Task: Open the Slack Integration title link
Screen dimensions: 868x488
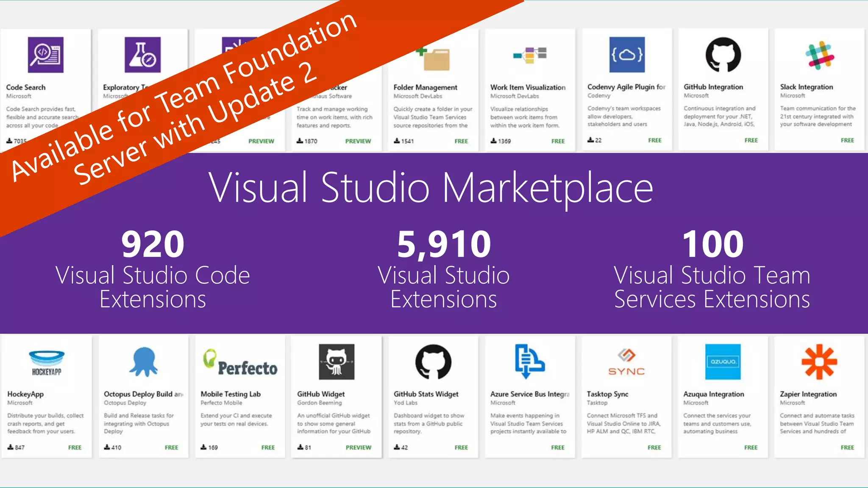Action: [x=807, y=87]
